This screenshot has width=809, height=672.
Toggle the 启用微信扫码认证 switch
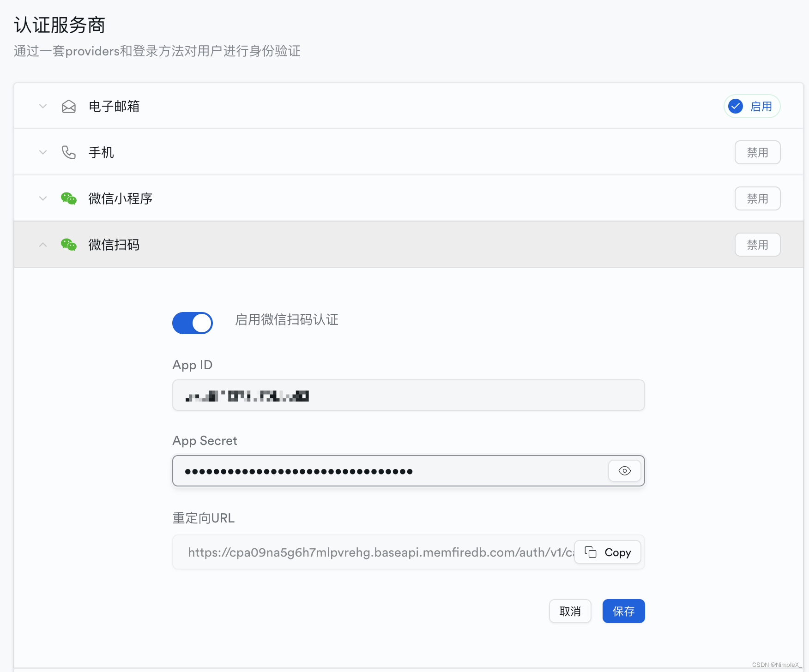193,323
